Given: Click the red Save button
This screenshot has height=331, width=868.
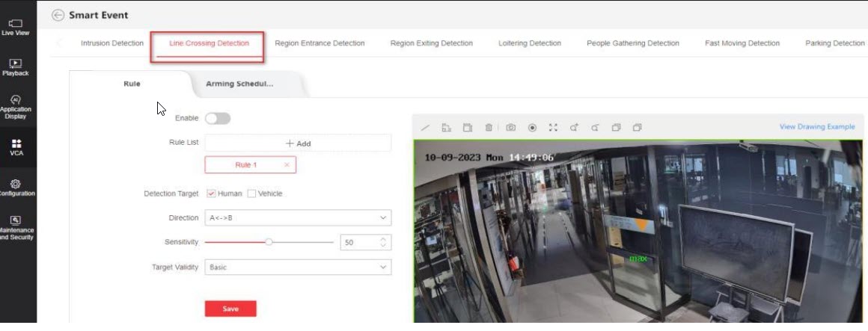Looking at the screenshot, I should click(x=230, y=309).
